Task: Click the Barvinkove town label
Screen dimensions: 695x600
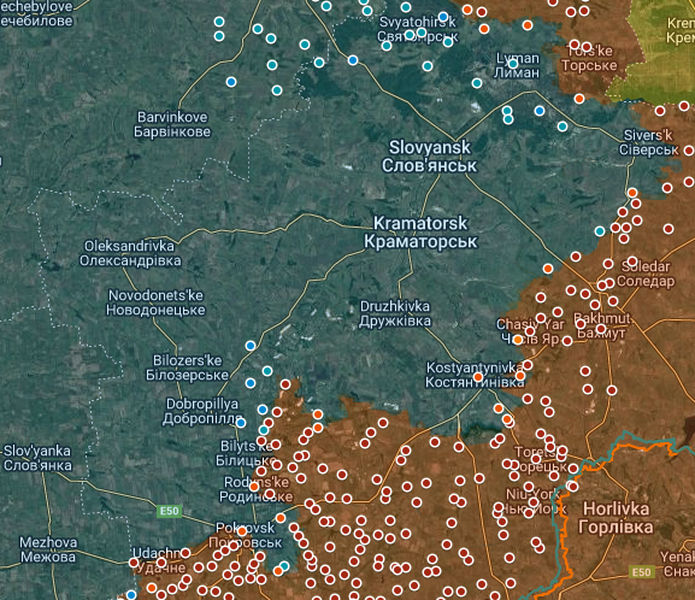Action: pos(173,124)
